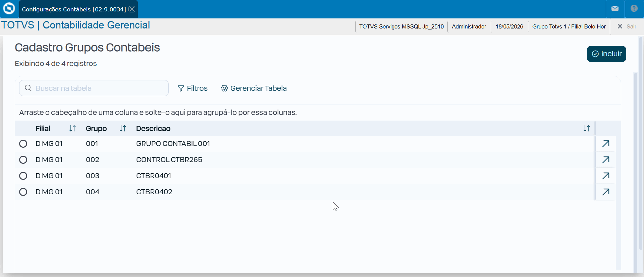Sort by the Grupo column arrows
644x277 pixels.
click(123, 129)
